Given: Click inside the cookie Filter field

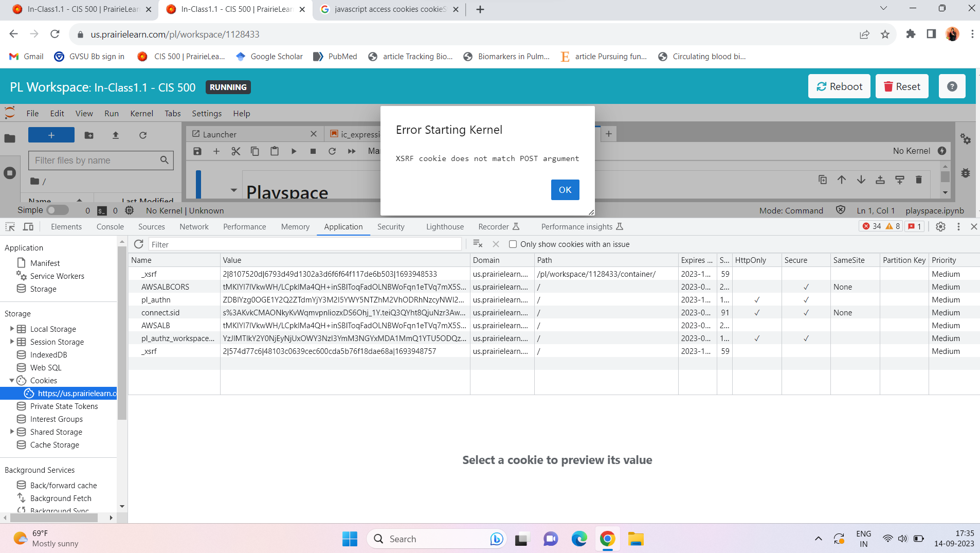Looking at the screenshot, I should [305, 244].
